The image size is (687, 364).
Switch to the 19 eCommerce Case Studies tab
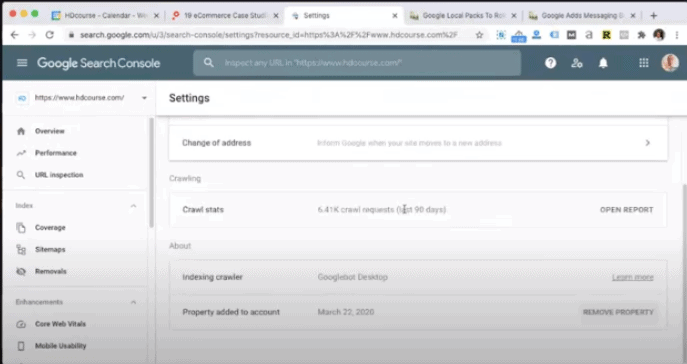pyautogui.click(x=226, y=16)
